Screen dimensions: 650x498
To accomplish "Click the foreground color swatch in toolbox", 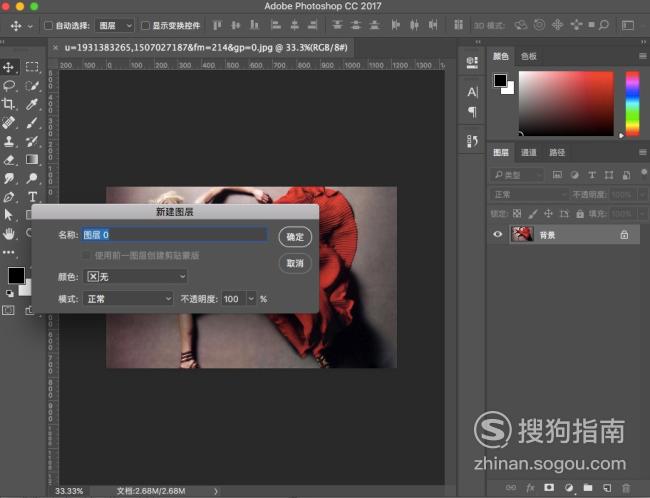I will point(16,275).
